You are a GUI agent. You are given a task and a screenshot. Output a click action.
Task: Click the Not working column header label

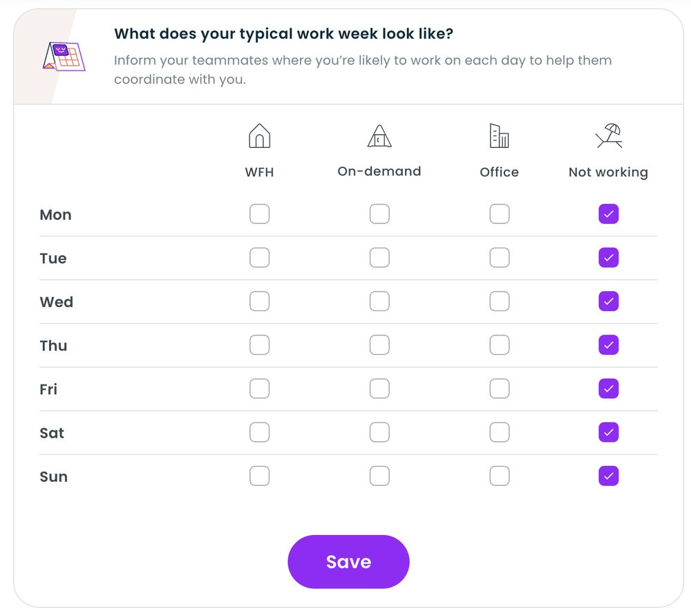tap(607, 171)
